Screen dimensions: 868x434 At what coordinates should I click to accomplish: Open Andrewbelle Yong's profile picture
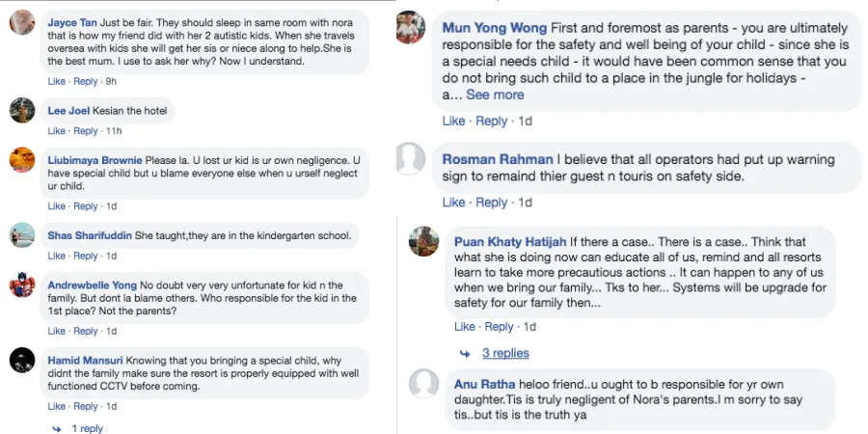point(22,285)
